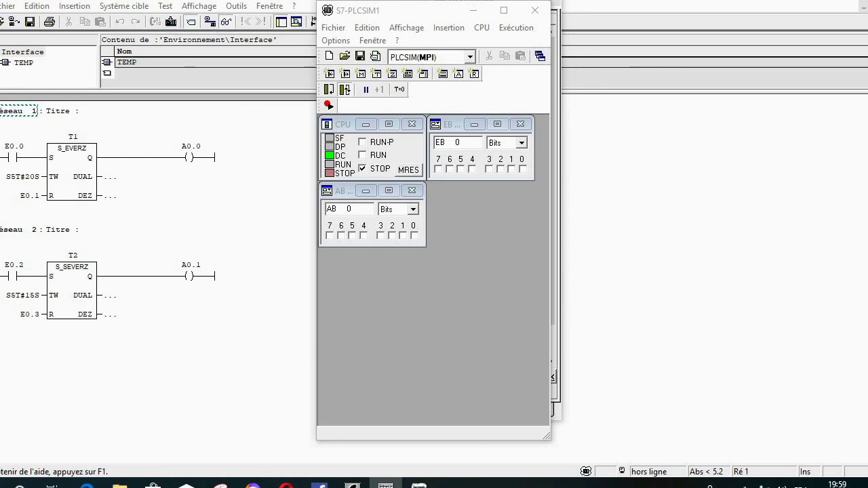Image resolution: width=868 pixels, height=488 pixels.
Task: Toggle bit 7 of input byte EB 0
Action: (x=438, y=169)
